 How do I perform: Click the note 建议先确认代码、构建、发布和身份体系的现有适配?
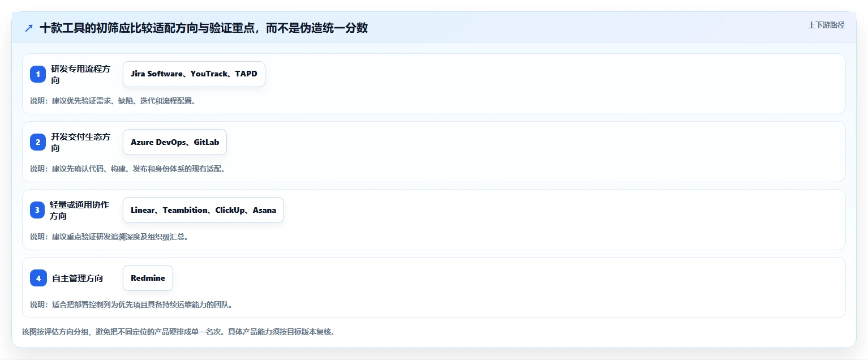[x=127, y=169]
